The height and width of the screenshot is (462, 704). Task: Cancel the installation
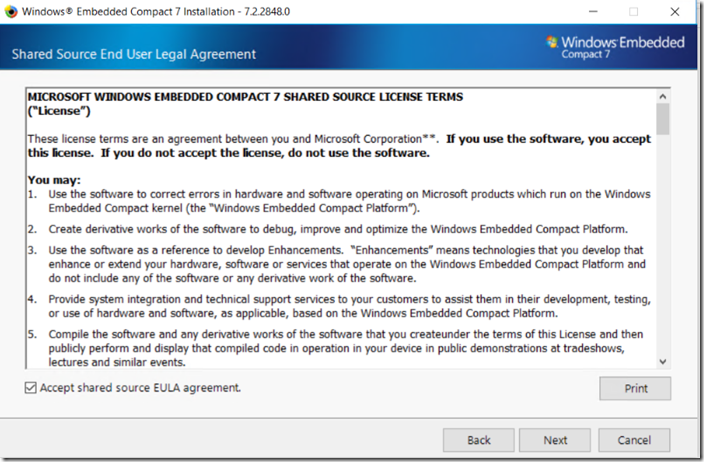(634, 440)
